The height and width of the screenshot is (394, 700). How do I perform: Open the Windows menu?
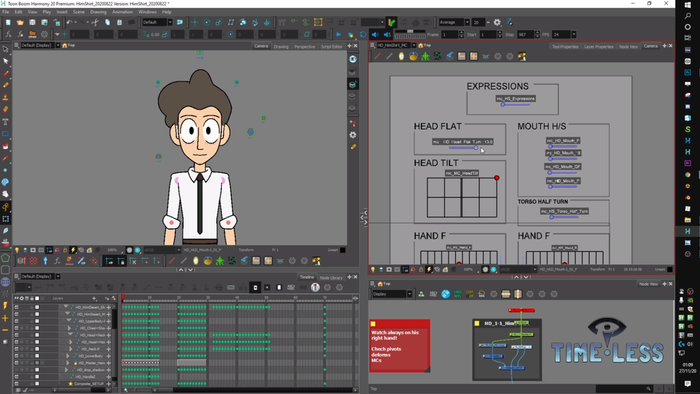147,12
